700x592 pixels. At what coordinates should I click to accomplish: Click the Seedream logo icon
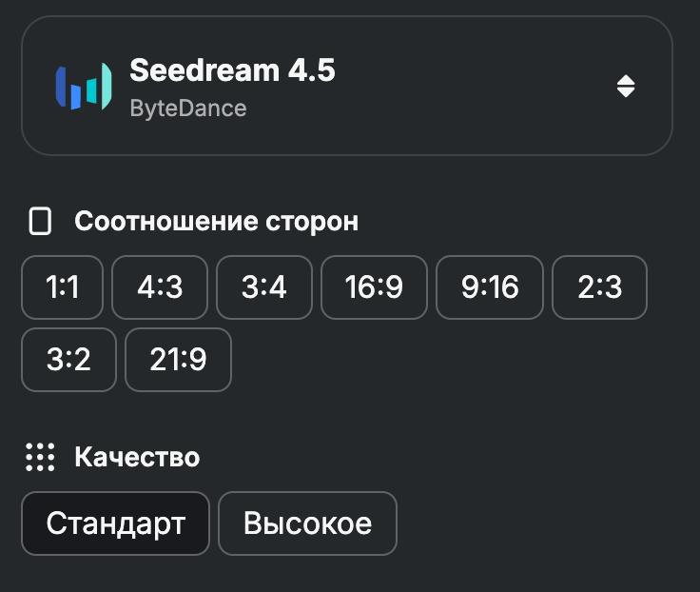(x=84, y=87)
